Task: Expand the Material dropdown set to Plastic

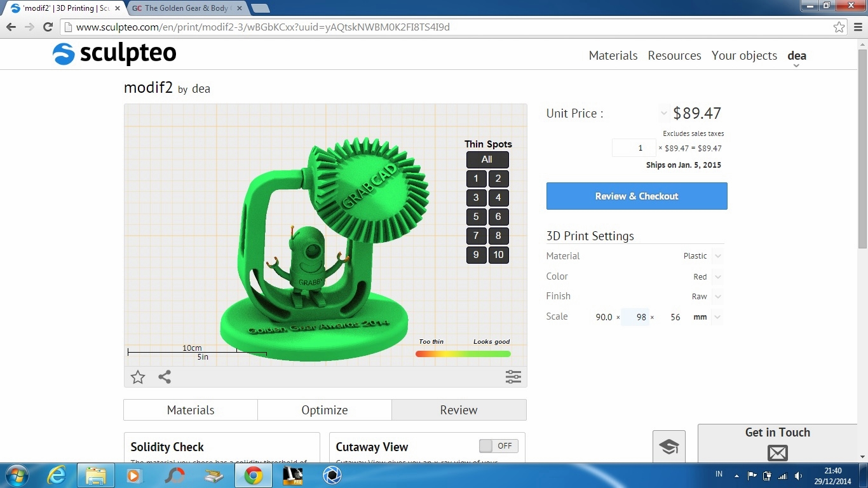Action: click(717, 256)
